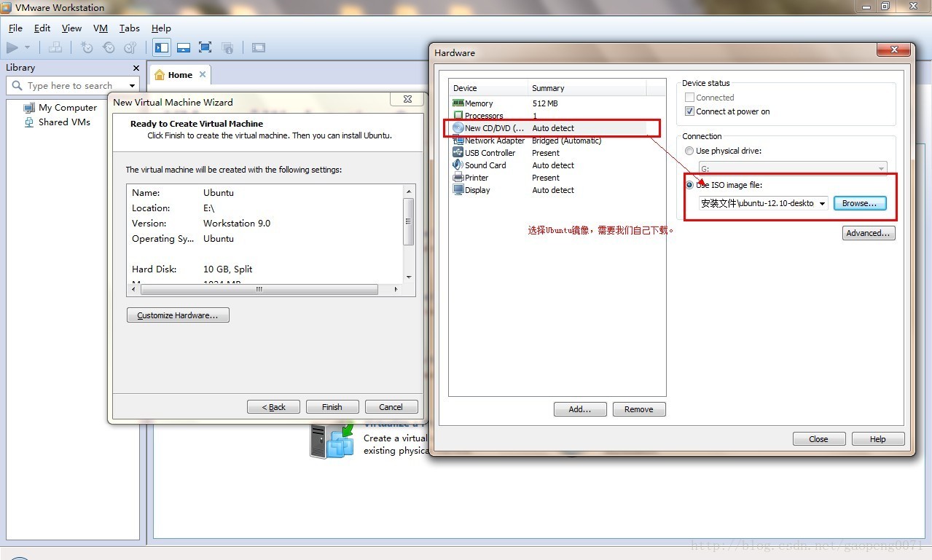
Task: Click the 'E:\' location value
Action: 209,208
